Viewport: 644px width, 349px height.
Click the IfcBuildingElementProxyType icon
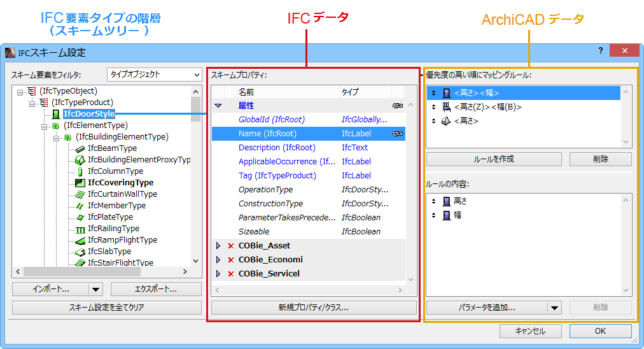80,160
